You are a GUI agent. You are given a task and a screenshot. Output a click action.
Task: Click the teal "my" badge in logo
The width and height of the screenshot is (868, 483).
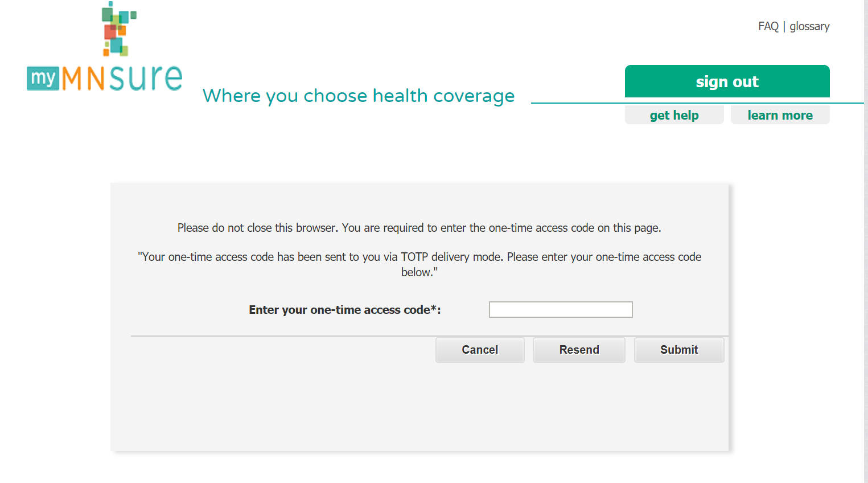[x=43, y=79]
